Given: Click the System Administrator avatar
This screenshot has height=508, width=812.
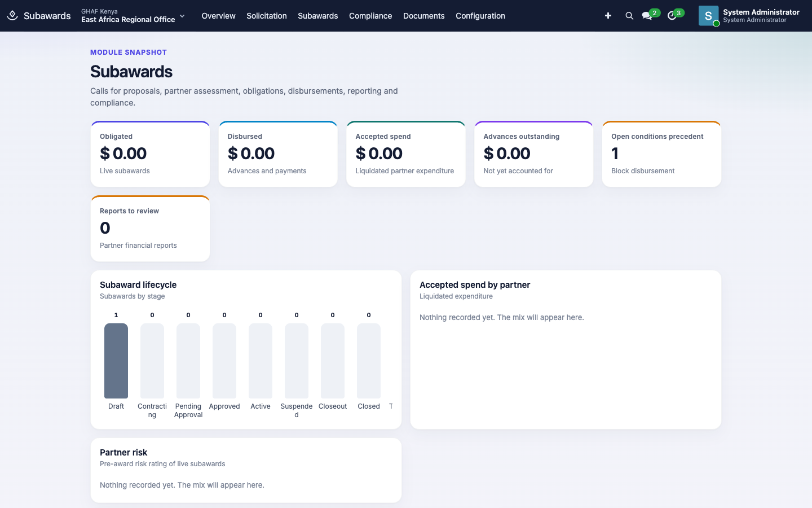Looking at the screenshot, I should (x=708, y=16).
